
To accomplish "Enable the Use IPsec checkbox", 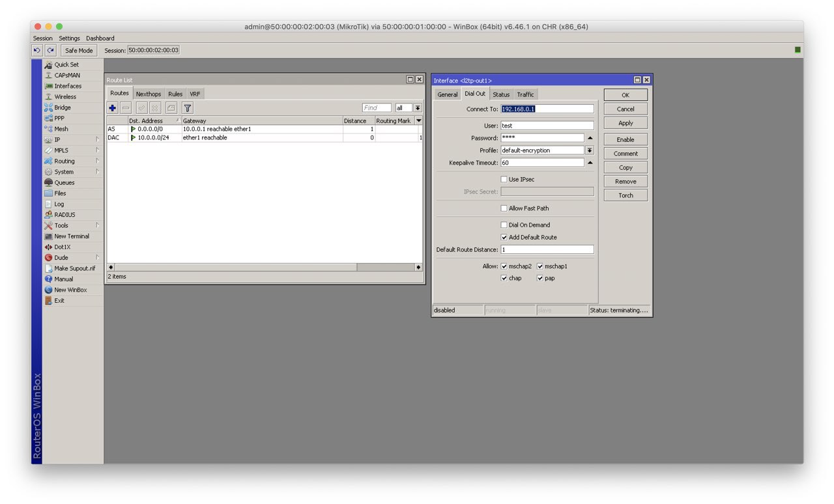I will pyautogui.click(x=504, y=180).
